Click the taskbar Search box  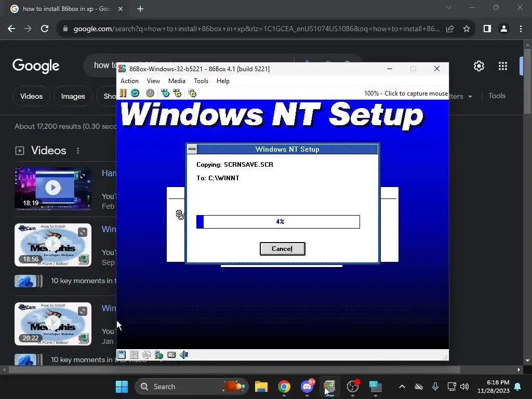point(192,387)
